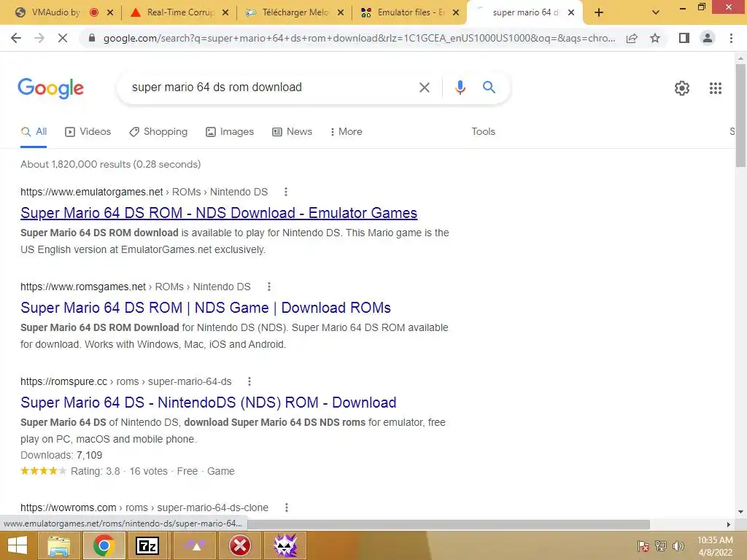Open Super Mario 64 DS Emulator Games link
Screen dimensions: 747x560
[x=219, y=213]
